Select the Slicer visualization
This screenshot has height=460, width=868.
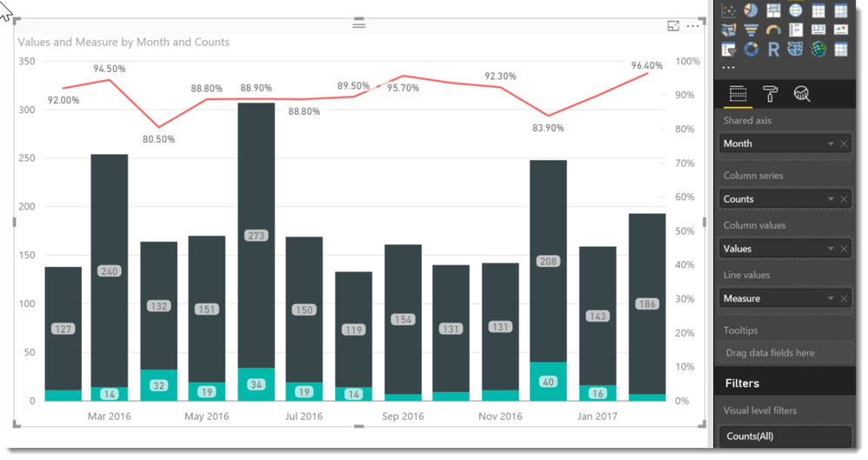[729, 50]
